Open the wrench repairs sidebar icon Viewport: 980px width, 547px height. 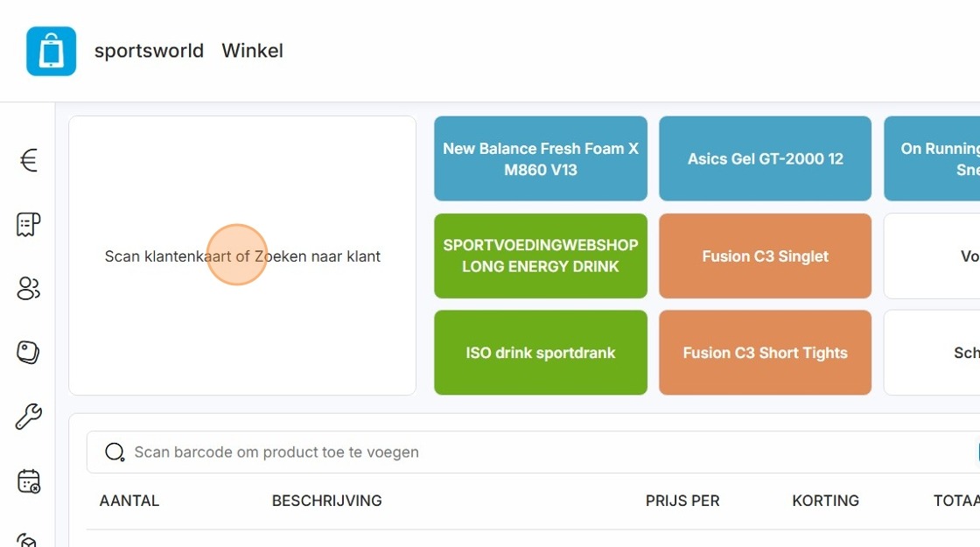(28, 417)
